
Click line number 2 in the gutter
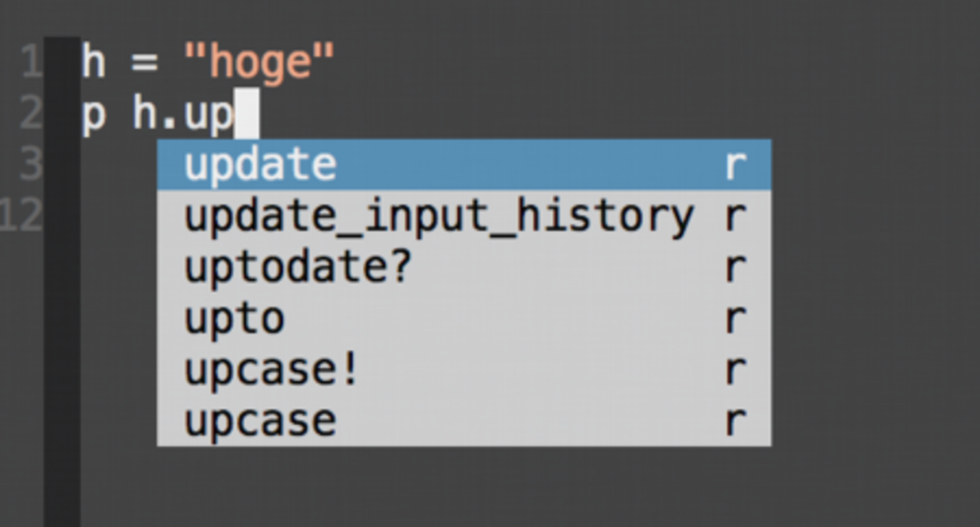pyautogui.click(x=31, y=115)
